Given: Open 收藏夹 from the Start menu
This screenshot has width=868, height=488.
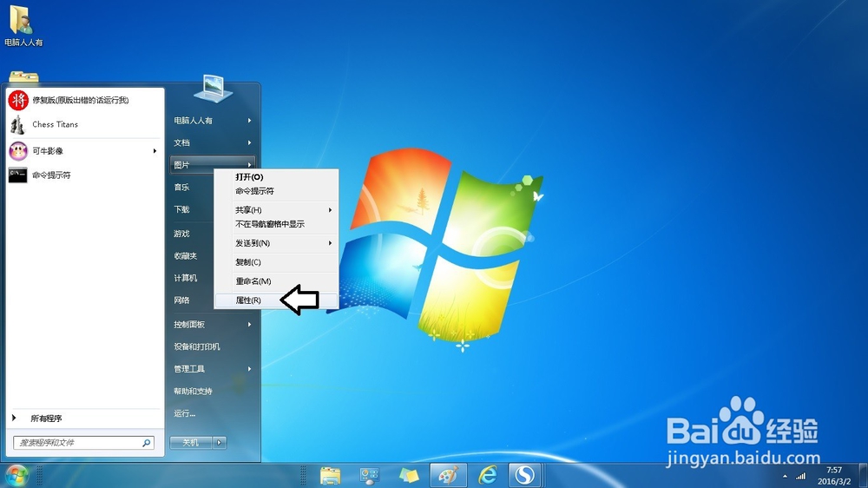Looking at the screenshot, I should click(x=186, y=256).
